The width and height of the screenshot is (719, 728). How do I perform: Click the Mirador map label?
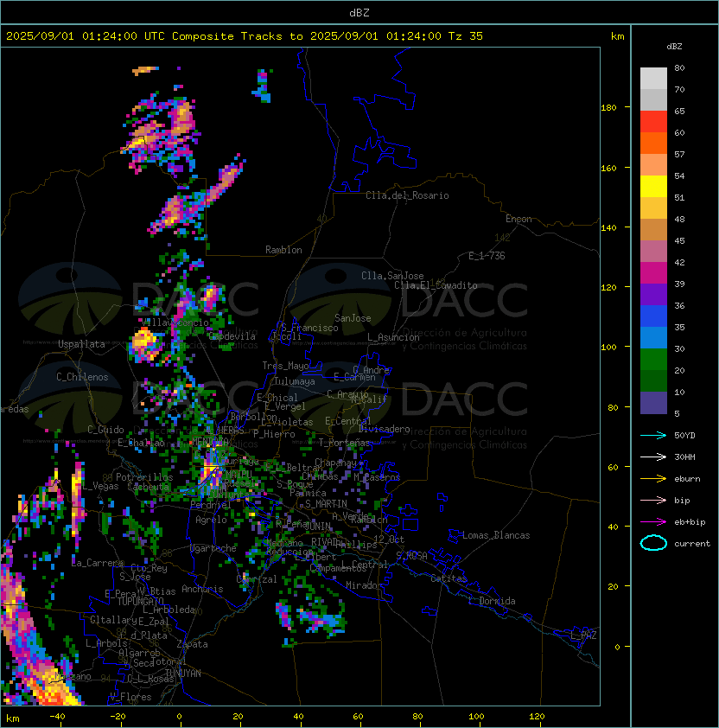pyautogui.click(x=365, y=585)
